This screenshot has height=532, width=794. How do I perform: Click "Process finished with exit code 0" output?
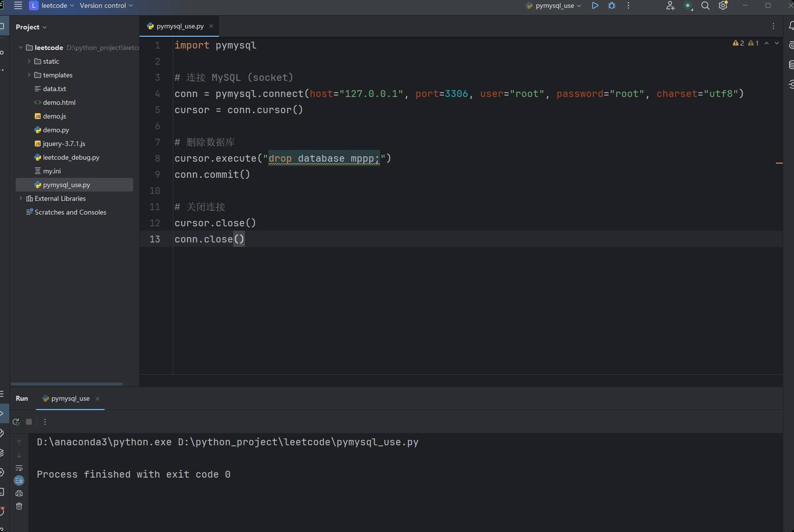pos(134,474)
